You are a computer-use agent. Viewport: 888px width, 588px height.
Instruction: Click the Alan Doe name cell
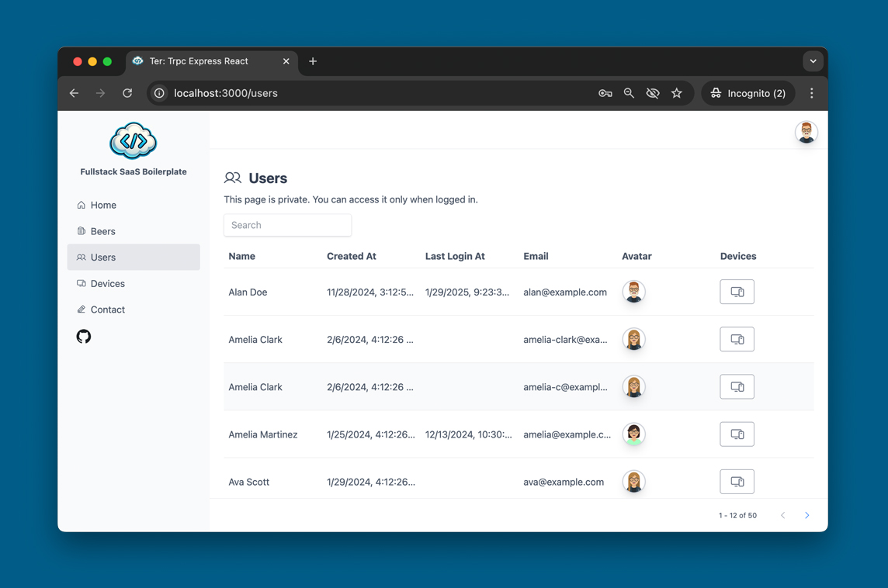point(248,292)
